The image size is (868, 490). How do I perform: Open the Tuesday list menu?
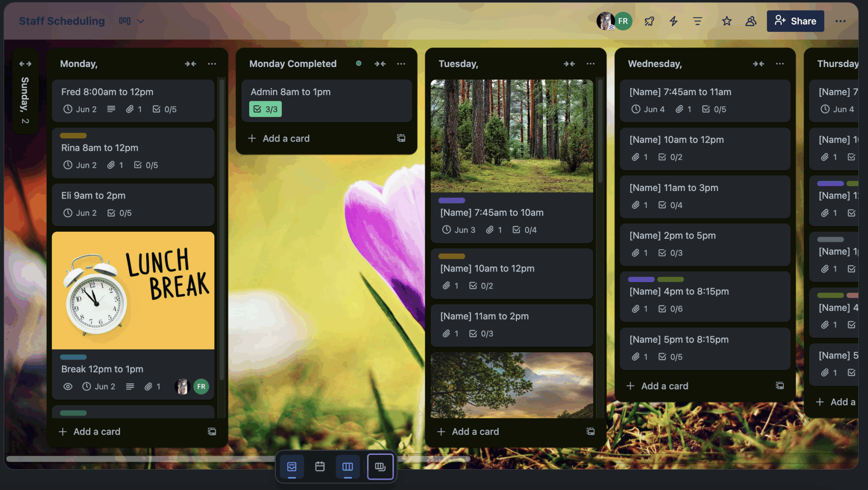[x=590, y=64]
